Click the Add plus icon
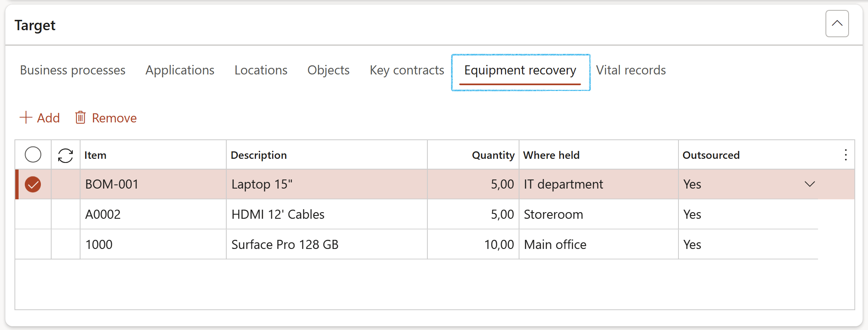 pos(26,118)
